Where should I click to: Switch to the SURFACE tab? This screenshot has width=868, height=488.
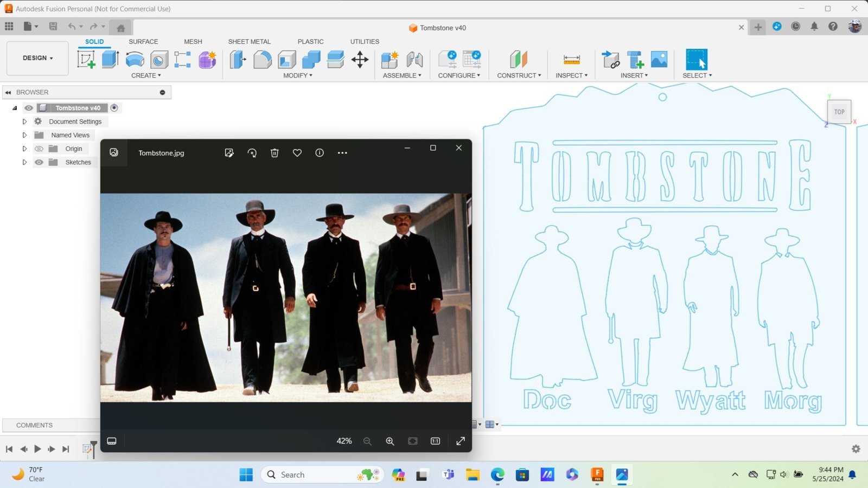(x=143, y=42)
